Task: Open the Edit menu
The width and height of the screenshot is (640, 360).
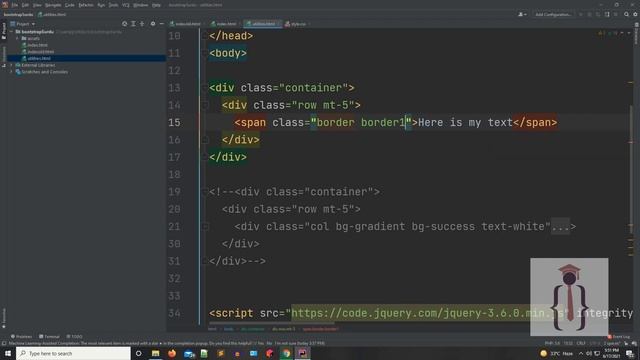Action: pyautogui.click(x=25, y=5)
